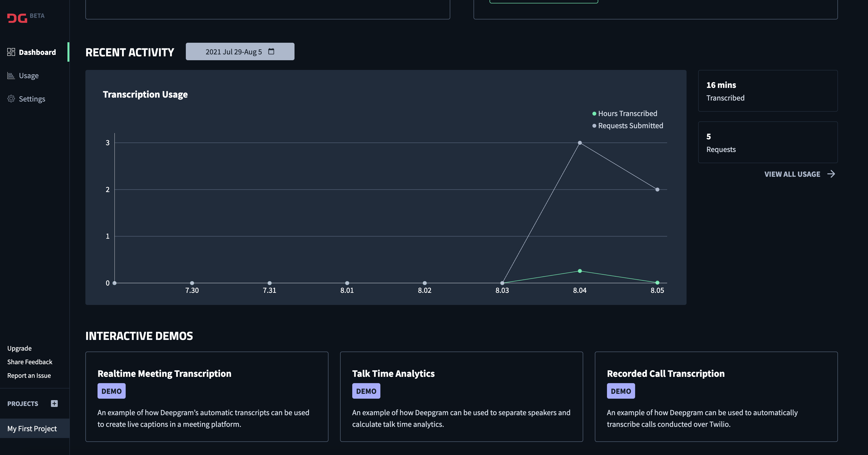The width and height of the screenshot is (868, 455).
Task: Select My First Project in sidebar
Action: coord(32,428)
